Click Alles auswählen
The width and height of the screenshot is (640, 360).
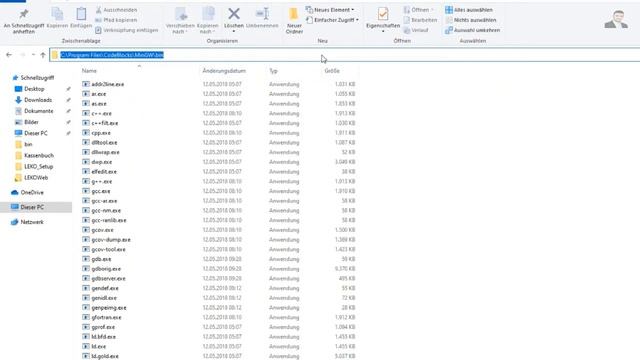coord(469,10)
